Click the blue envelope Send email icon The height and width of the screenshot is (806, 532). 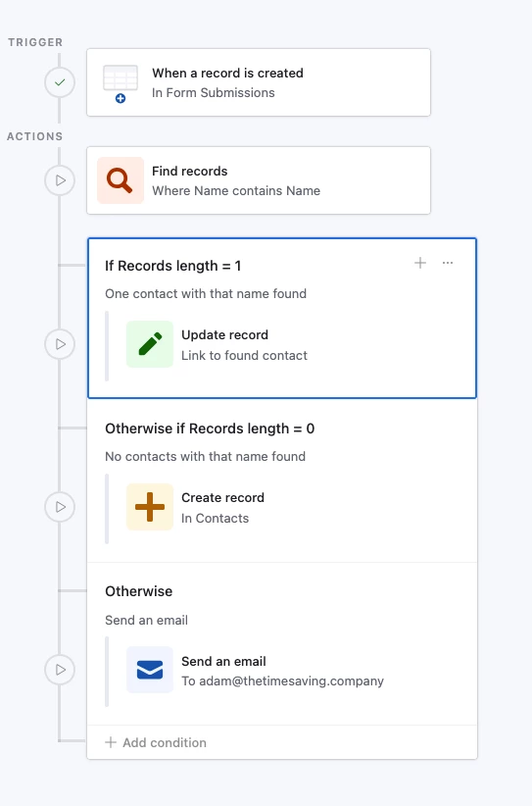150,670
